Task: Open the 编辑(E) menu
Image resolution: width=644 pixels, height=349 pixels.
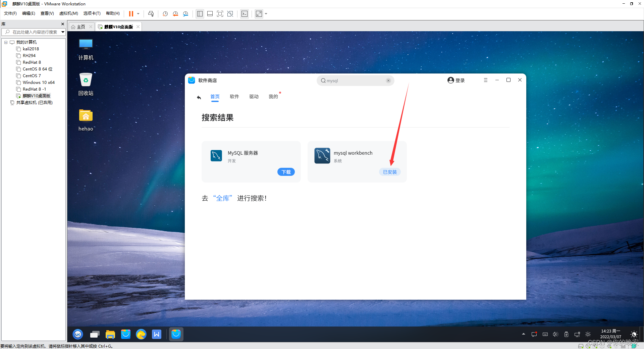Action: [29, 13]
